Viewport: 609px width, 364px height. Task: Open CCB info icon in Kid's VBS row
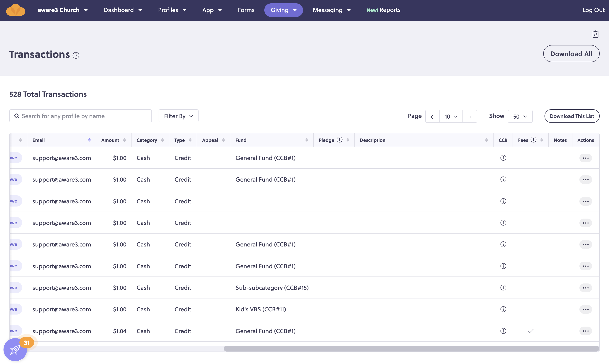[503, 309]
